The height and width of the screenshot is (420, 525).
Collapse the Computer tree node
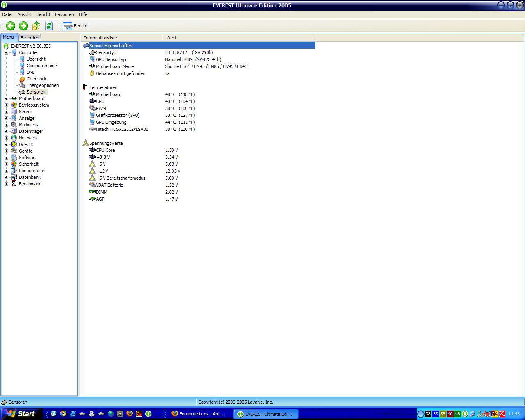pos(7,52)
